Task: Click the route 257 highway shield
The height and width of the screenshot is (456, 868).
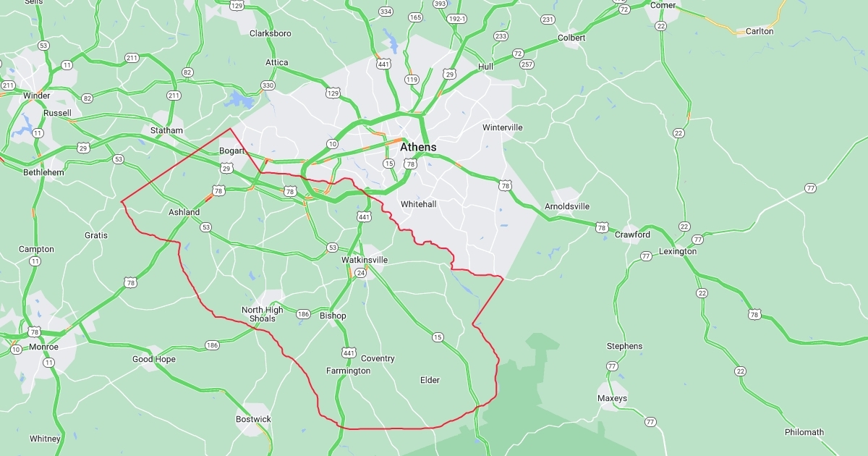Action: [527, 64]
